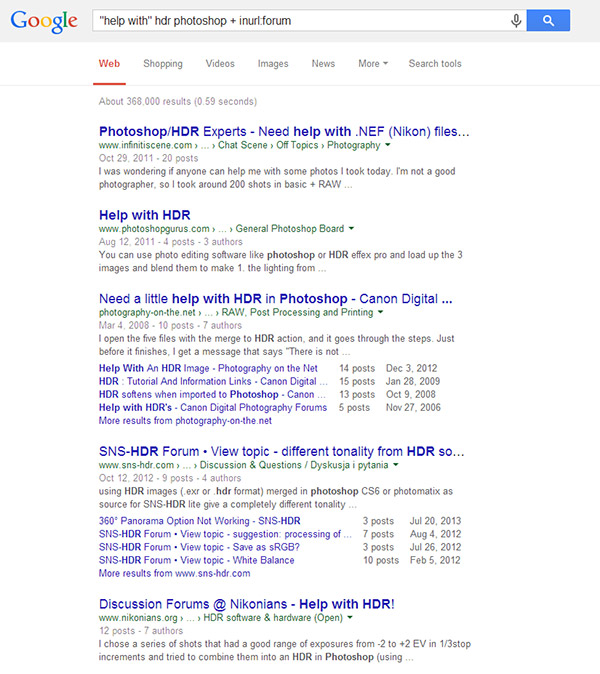Open Photoshop/HDR Experts NEF files result

pyautogui.click(x=284, y=131)
